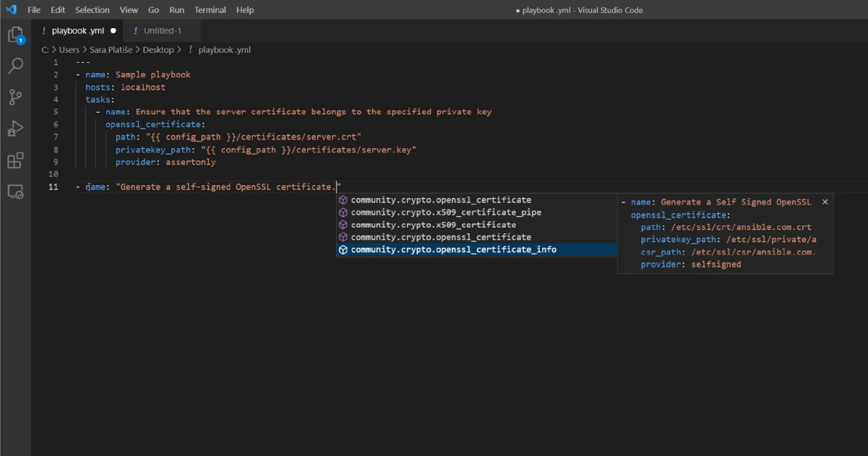Click line number 10 in the gutter
Image resolution: width=868 pixels, height=456 pixels.
point(53,174)
